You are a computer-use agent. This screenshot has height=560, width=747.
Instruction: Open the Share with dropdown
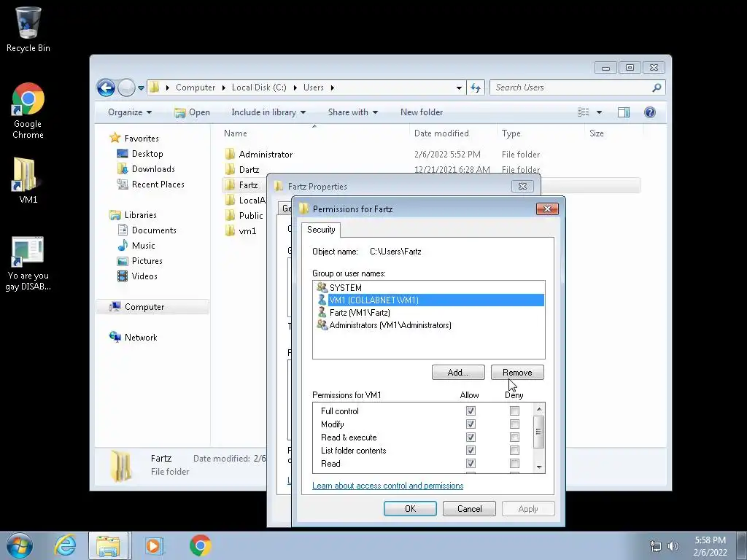coord(352,112)
